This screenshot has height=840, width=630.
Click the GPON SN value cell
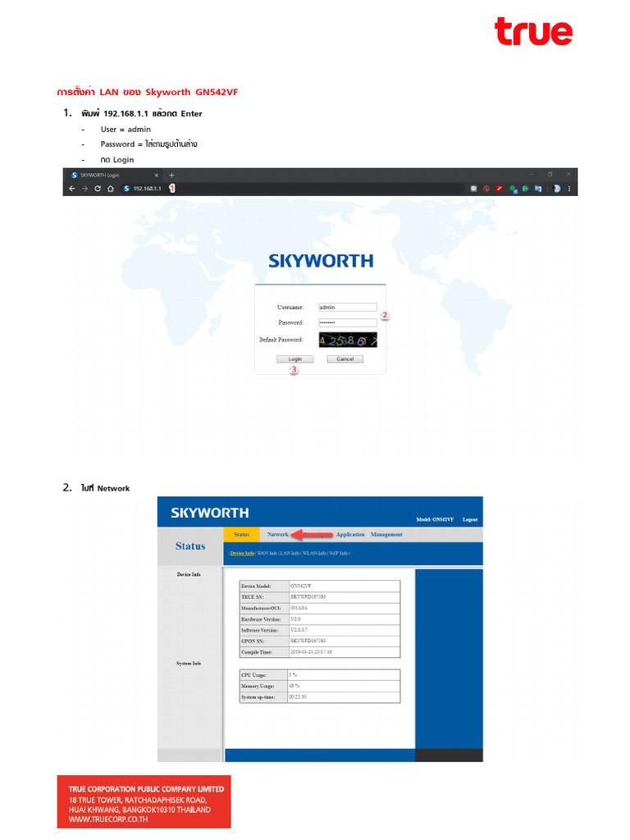[344, 641]
